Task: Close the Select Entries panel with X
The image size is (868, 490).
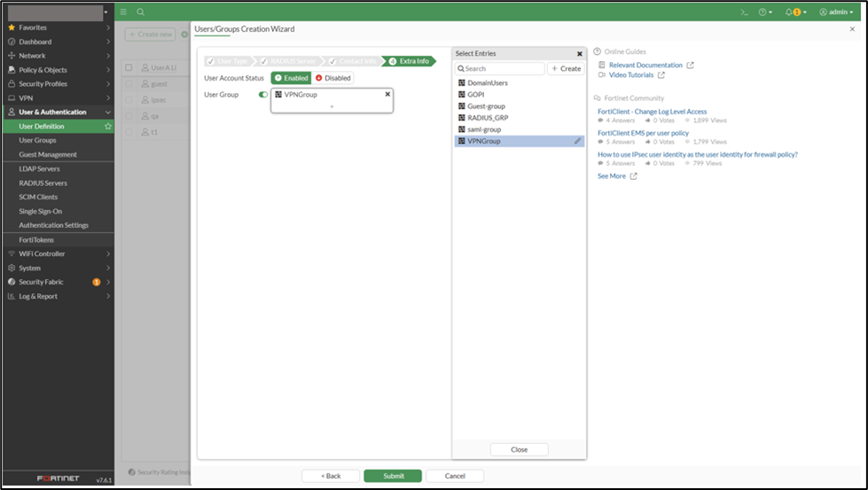Action: tap(580, 54)
